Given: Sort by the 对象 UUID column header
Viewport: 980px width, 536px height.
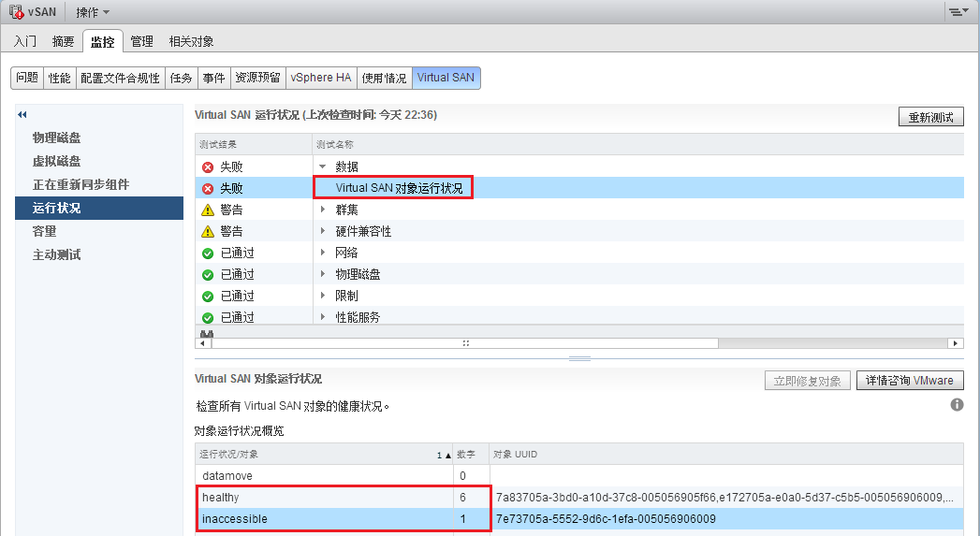Looking at the screenshot, I should pyautogui.click(x=726, y=455).
